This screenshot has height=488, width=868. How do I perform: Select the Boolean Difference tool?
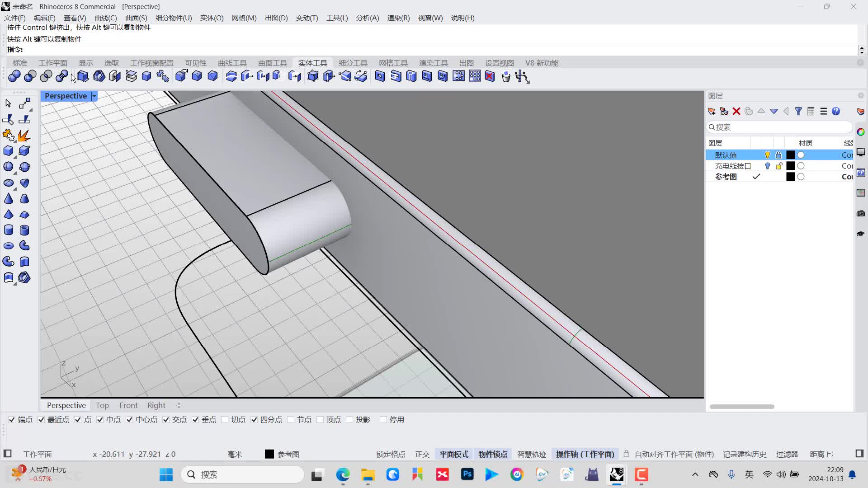[x=30, y=76]
